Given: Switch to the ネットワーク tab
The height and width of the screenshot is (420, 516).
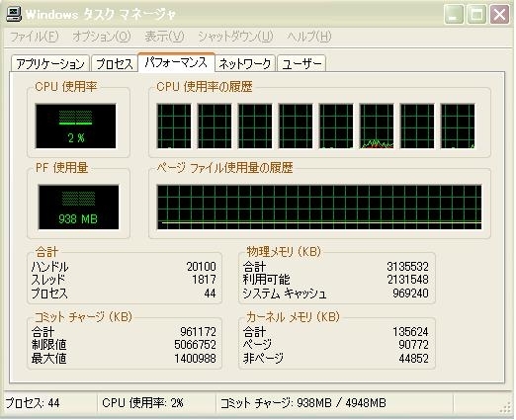Looking at the screenshot, I should 245,63.
